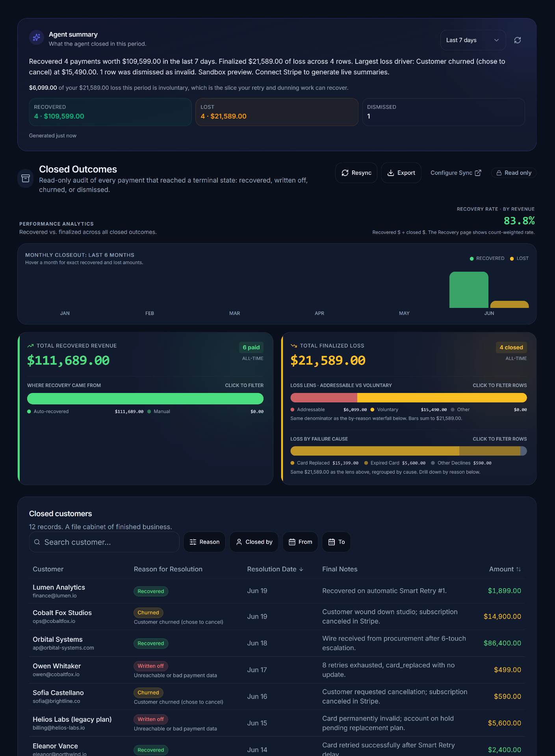Click the $14,900.00 amount for Cobalt Fox
555x756 pixels.
coord(502,617)
